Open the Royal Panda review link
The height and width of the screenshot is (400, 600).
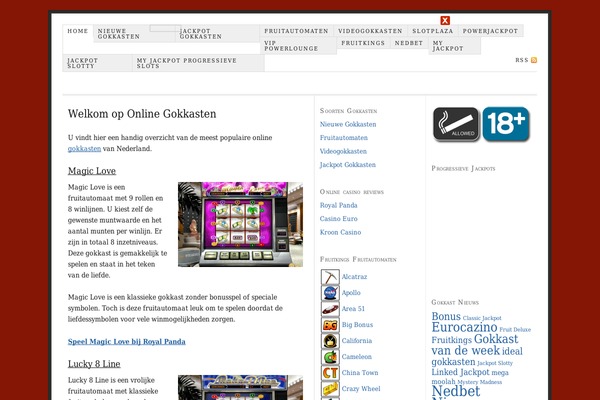338,205
